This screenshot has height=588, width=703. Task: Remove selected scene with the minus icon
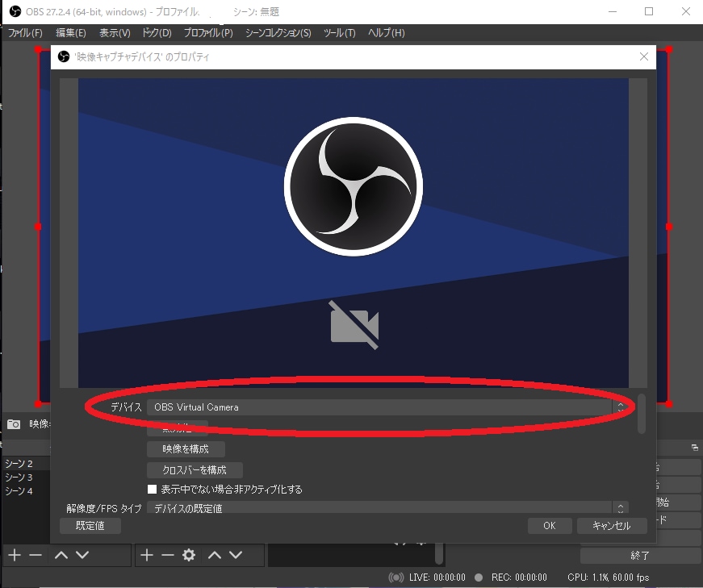pyautogui.click(x=36, y=555)
